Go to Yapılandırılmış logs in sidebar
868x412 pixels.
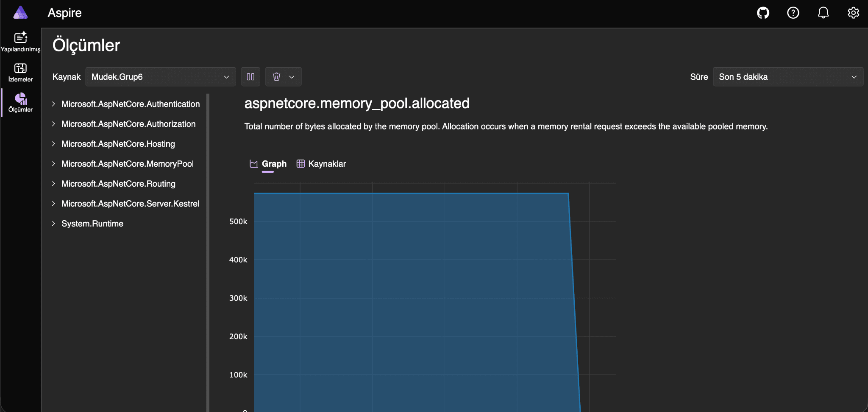click(x=20, y=42)
